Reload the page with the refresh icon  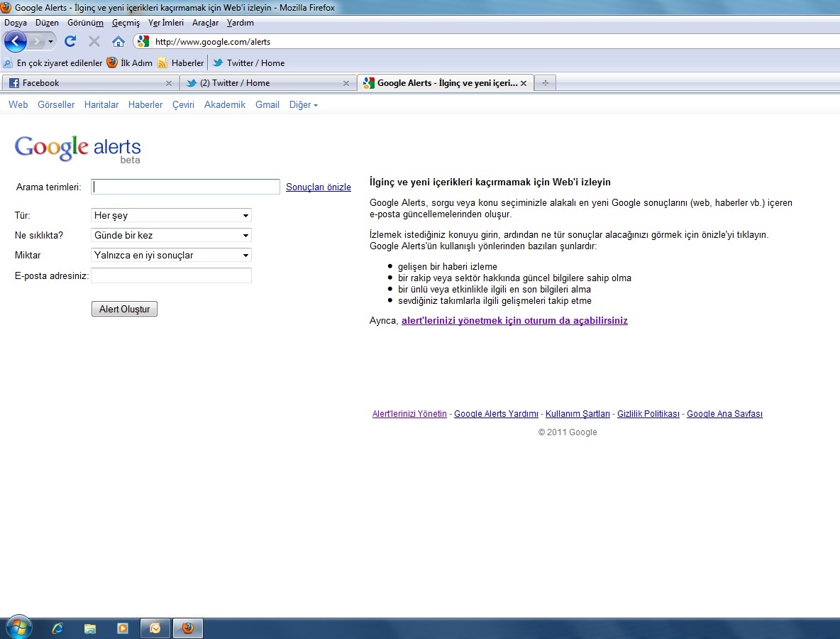(70, 41)
